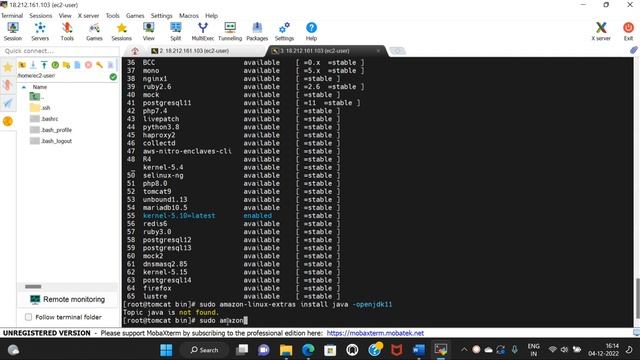Click the red Exit power icon
Viewport: 640px width, 360px height.
click(628, 31)
